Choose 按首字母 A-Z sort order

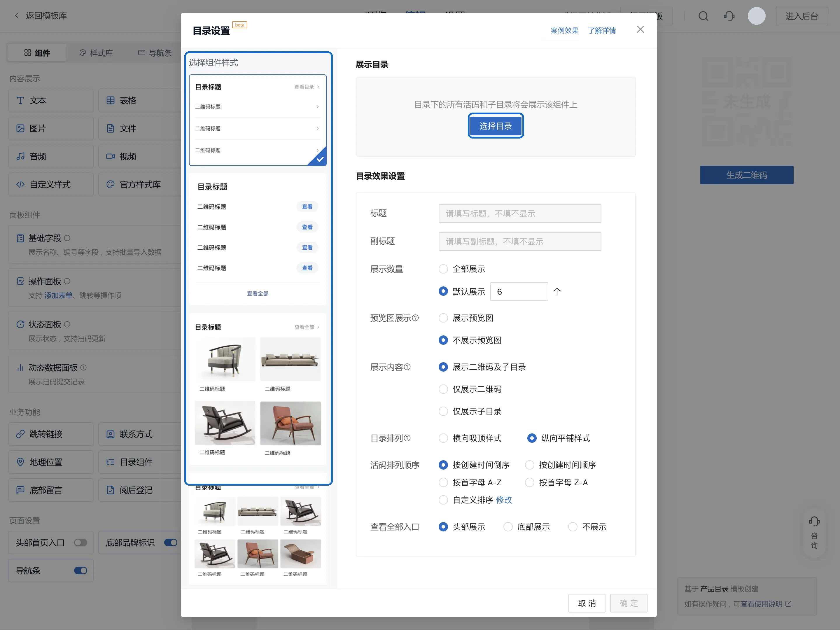(443, 483)
